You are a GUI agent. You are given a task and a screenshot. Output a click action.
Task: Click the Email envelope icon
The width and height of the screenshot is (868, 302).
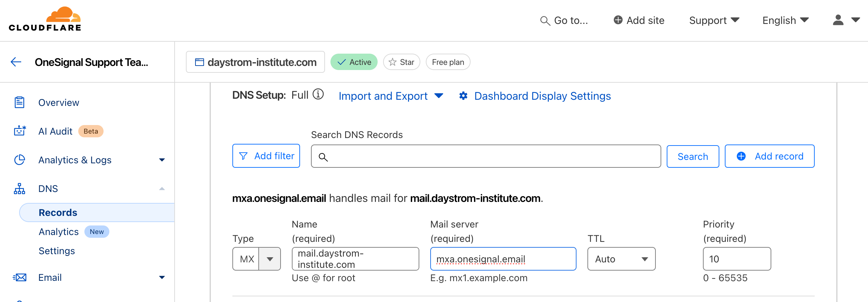point(19,277)
